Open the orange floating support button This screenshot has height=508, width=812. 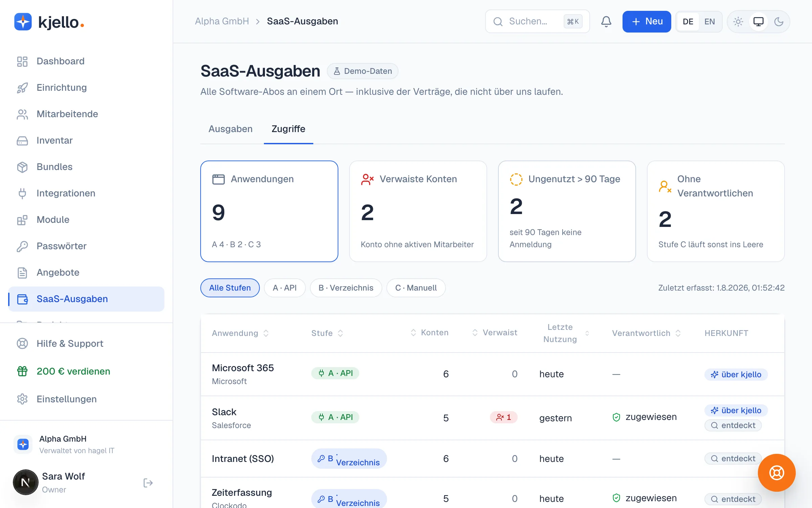pyautogui.click(x=776, y=472)
